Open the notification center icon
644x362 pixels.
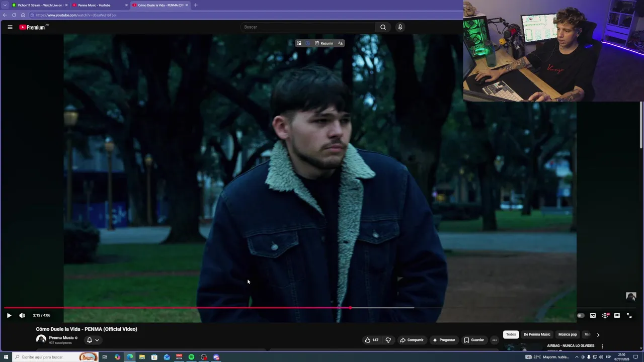click(x=635, y=357)
